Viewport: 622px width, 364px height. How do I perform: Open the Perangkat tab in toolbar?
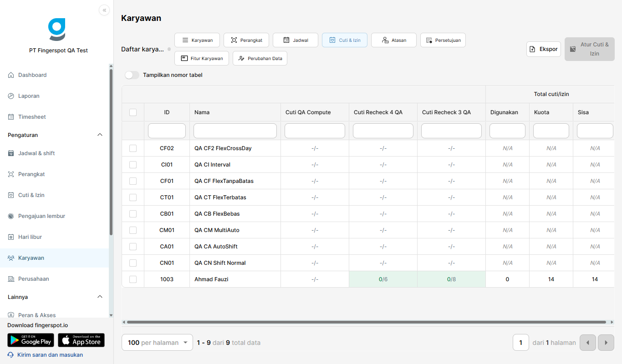(x=246, y=40)
